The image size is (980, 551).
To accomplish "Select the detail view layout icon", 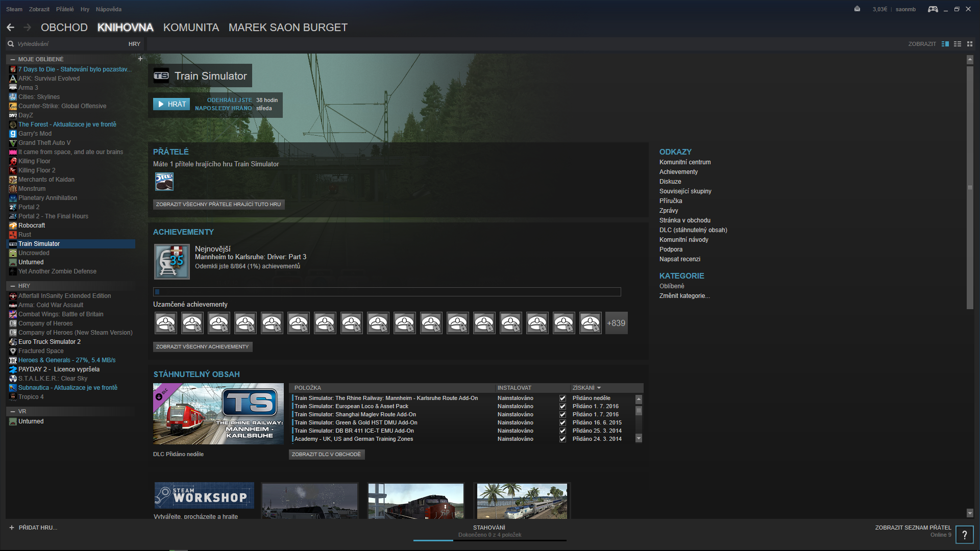I will point(945,44).
